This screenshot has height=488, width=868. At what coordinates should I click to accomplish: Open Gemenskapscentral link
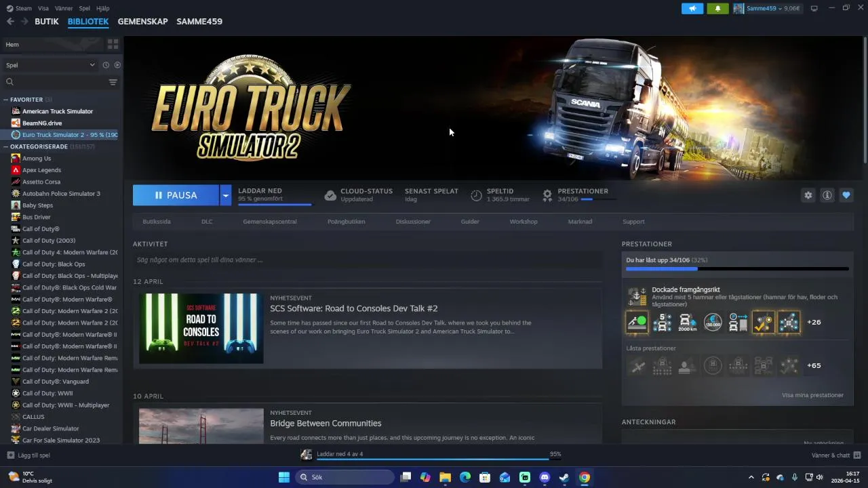[x=270, y=222]
